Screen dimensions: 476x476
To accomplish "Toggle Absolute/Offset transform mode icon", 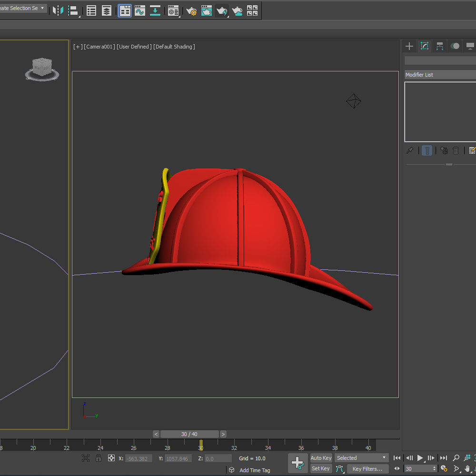I will (111, 458).
